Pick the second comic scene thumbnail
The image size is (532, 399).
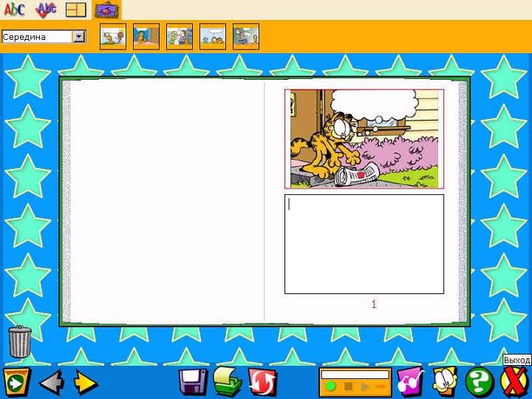click(x=146, y=36)
